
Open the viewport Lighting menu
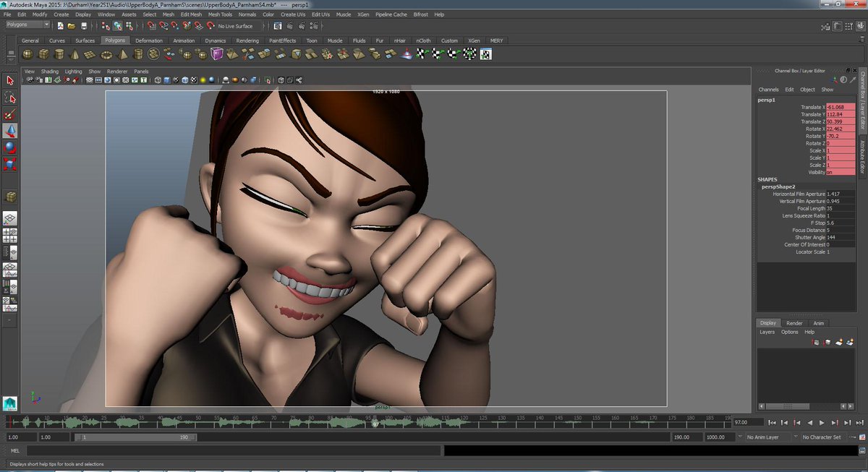pos(73,72)
